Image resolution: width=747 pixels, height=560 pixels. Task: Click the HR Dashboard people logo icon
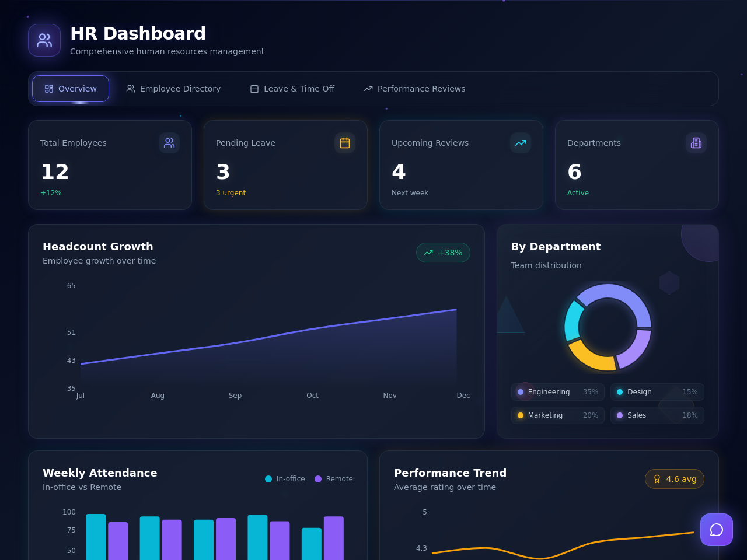[44, 40]
